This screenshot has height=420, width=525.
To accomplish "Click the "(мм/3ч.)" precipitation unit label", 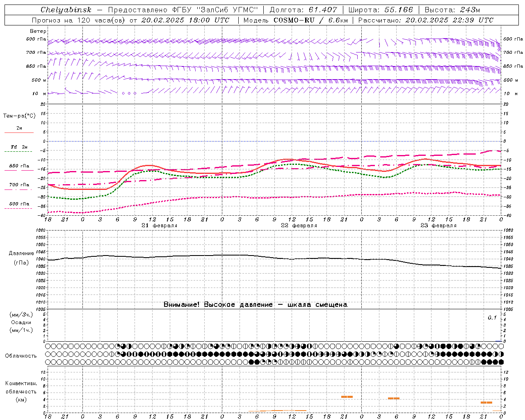I will [21, 315].
